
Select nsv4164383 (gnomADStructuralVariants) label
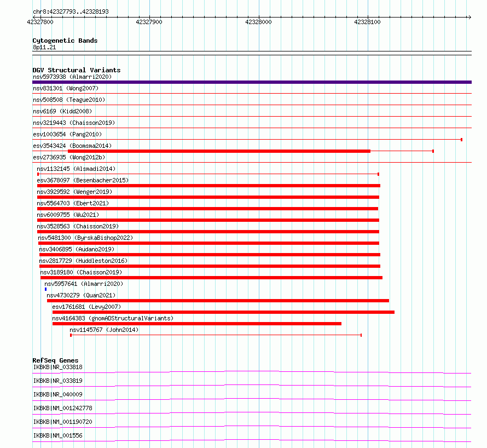(113, 318)
